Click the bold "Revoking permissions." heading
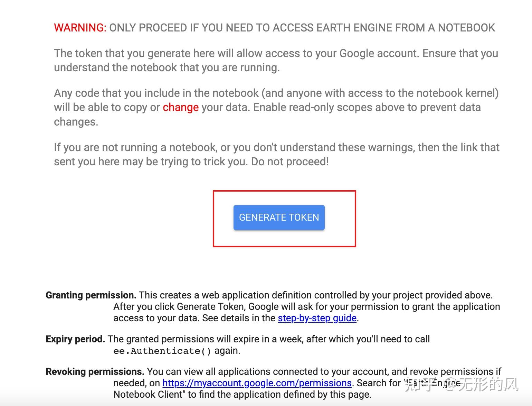The width and height of the screenshot is (532, 406). 95,371
